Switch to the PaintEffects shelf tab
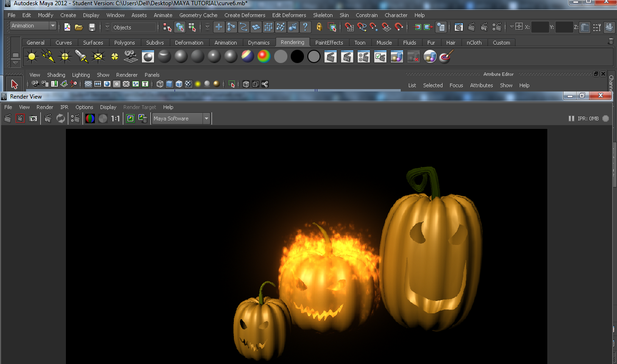Image resolution: width=617 pixels, height=364 pixels. (x=329, y=43)
